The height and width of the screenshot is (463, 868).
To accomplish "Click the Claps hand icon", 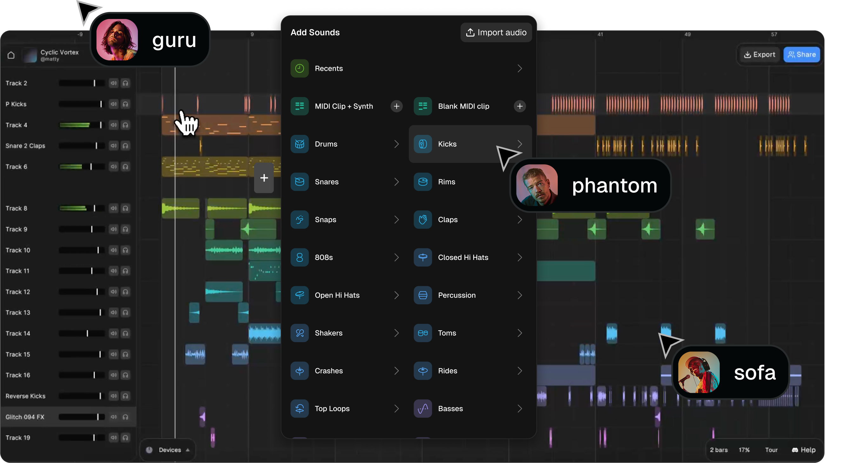I will pos(422,220).
